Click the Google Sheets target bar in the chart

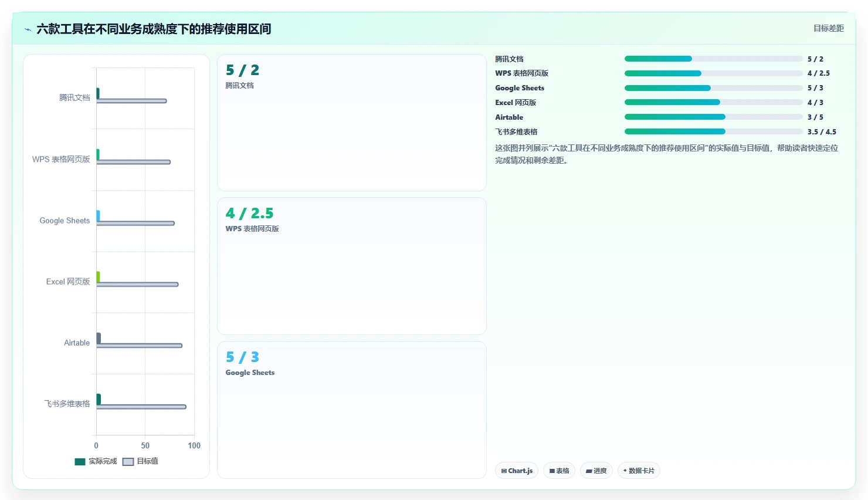pyautogui.click(x=135, y=223)
